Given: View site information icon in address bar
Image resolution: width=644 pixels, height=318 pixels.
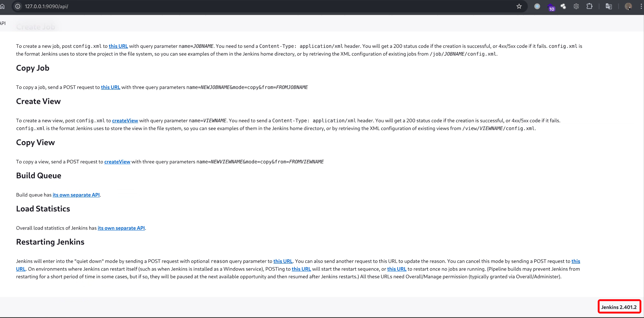Looking at the screenshot, I should tap(18, 6).
